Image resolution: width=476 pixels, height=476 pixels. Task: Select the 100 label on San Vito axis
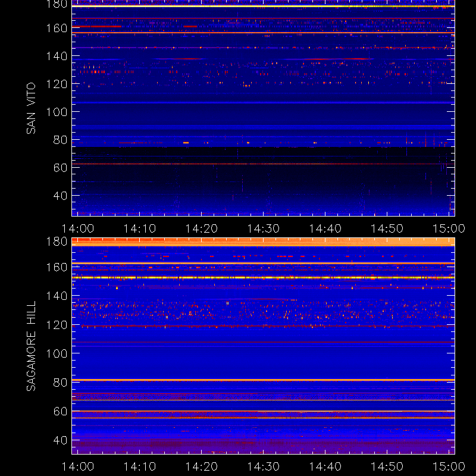(x=57, y=112)
